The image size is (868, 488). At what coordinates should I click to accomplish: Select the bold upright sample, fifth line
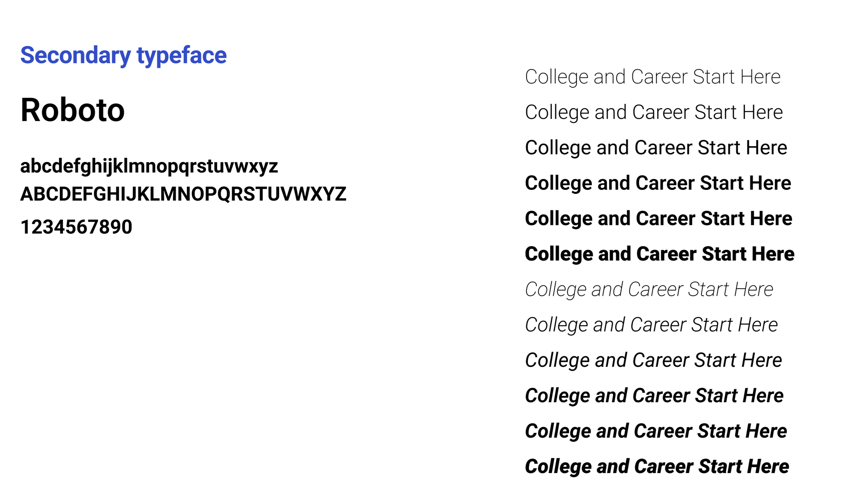tap(659, 219)
